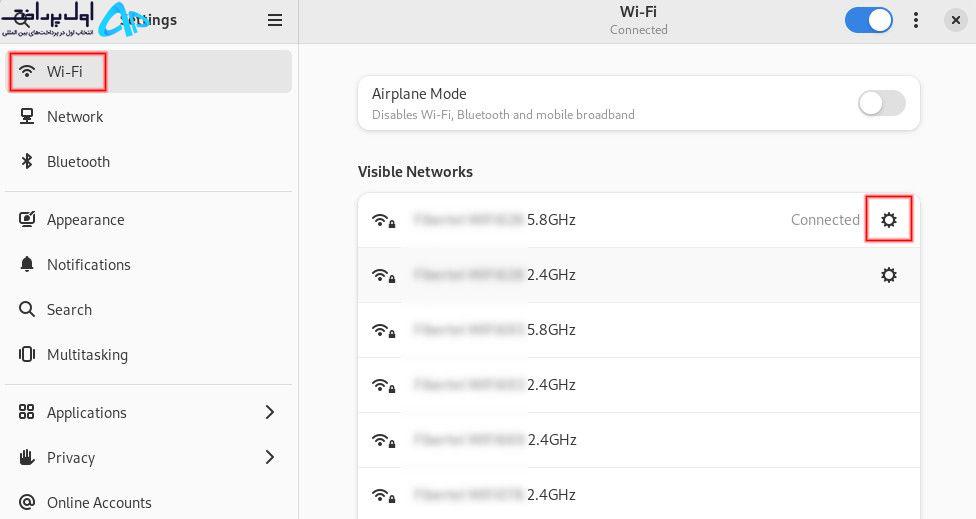Open gear settings for second 2.4GHz network

[889, 274]
